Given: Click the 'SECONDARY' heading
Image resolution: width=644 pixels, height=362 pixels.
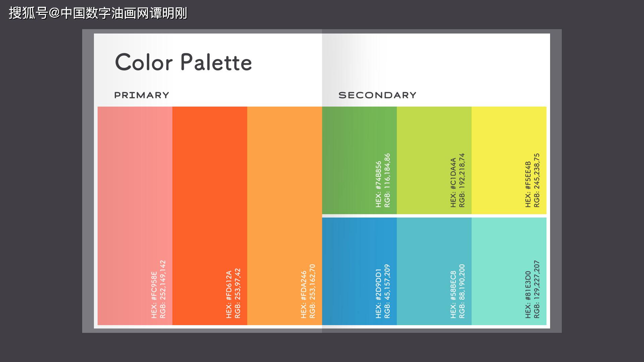Looking at the screenshot, I should [377, 95].
